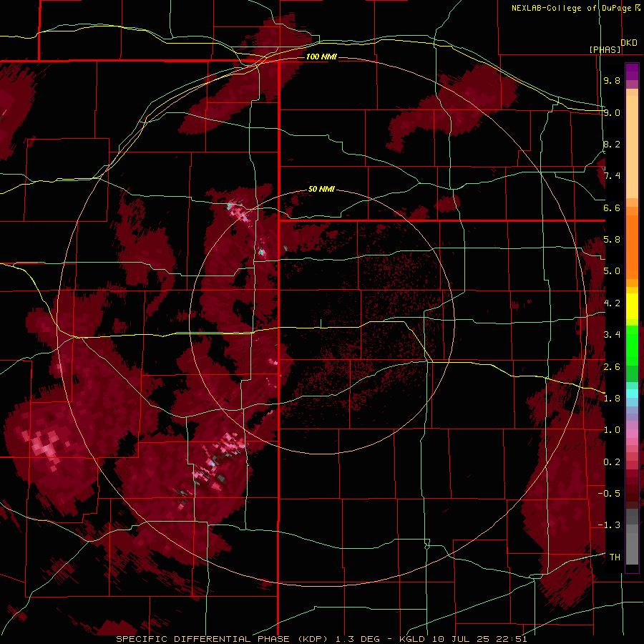Click the TH threshold legend label

click(615, 557)
